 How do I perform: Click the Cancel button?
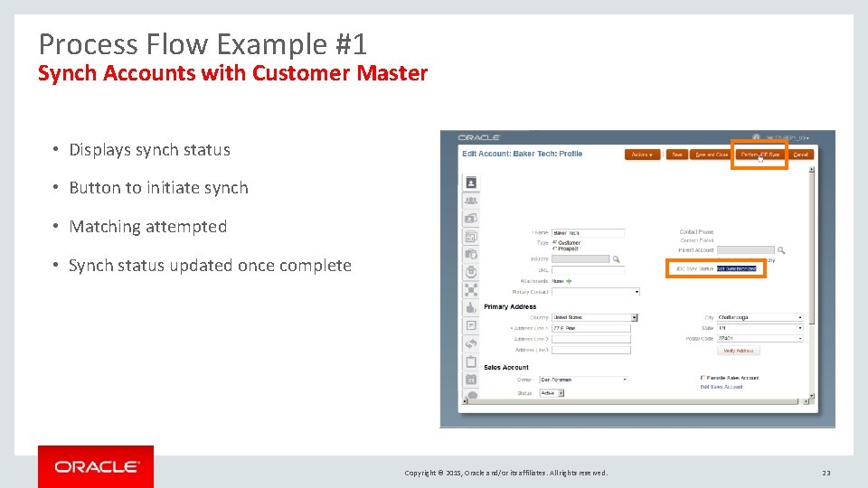point(800,155)
